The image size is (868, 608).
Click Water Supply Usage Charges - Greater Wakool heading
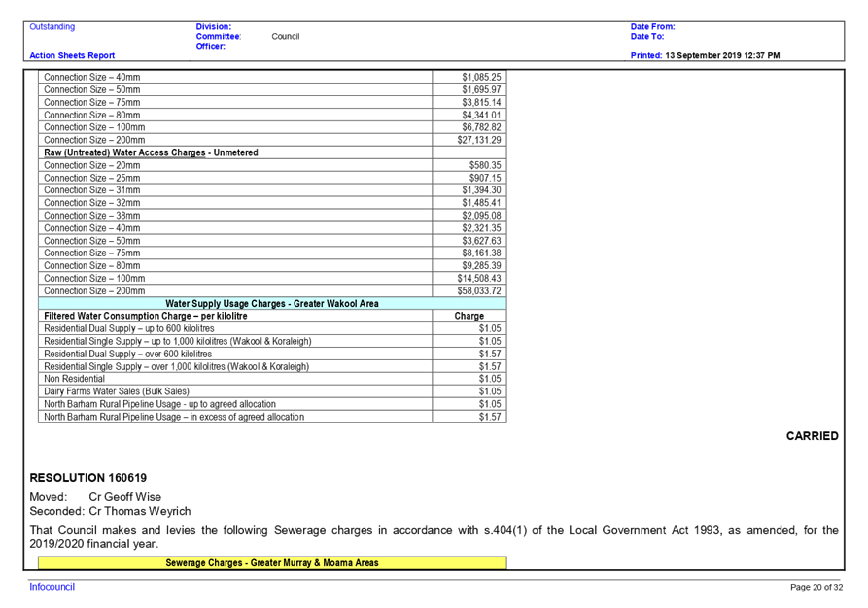click(272, 304)
